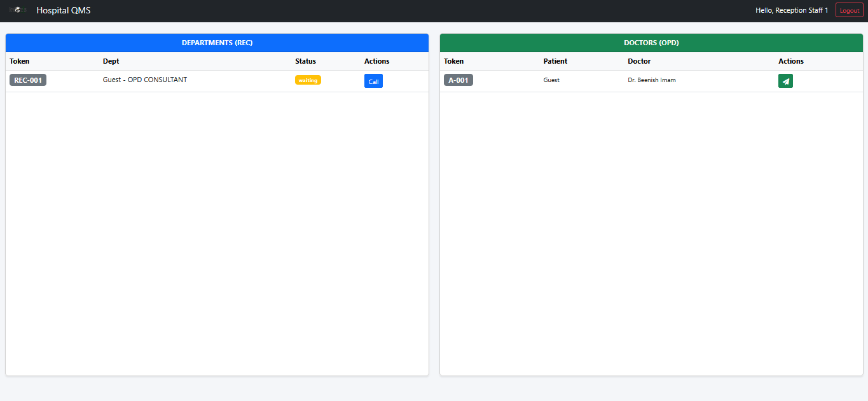Click the Hospital QMS logo icon
Viewport: 868px width, 401px height.
[18, 10]
